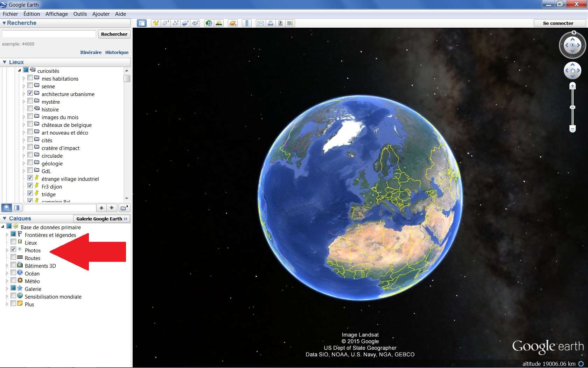Image resolution: width=588 pixels, height=368 pixels.
Task: Check the mes habitations folder checkbox
Action: [x=30, y=78]
